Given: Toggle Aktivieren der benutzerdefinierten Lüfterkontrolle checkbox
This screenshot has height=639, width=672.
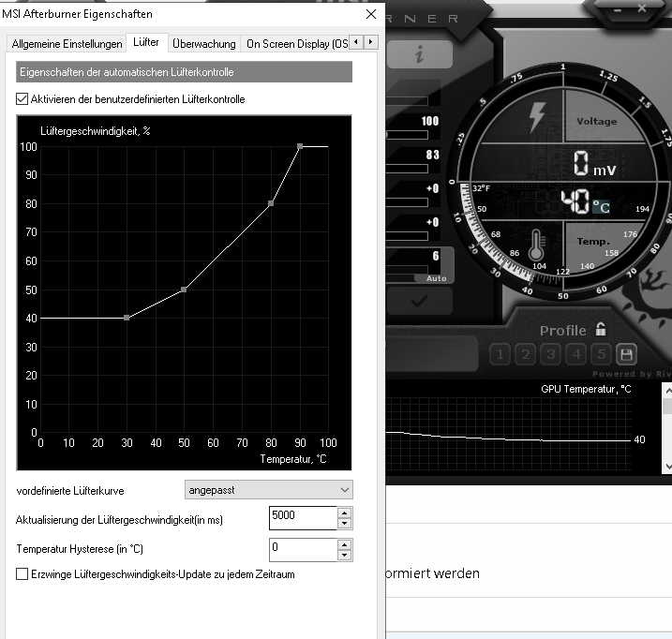Looking at the screenshot, I should (22, 99).
